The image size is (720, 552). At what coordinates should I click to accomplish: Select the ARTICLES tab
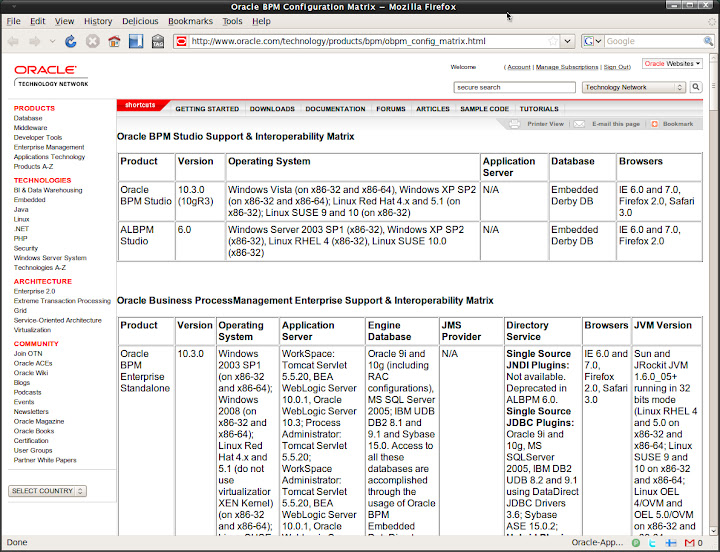tap(433, 109)
